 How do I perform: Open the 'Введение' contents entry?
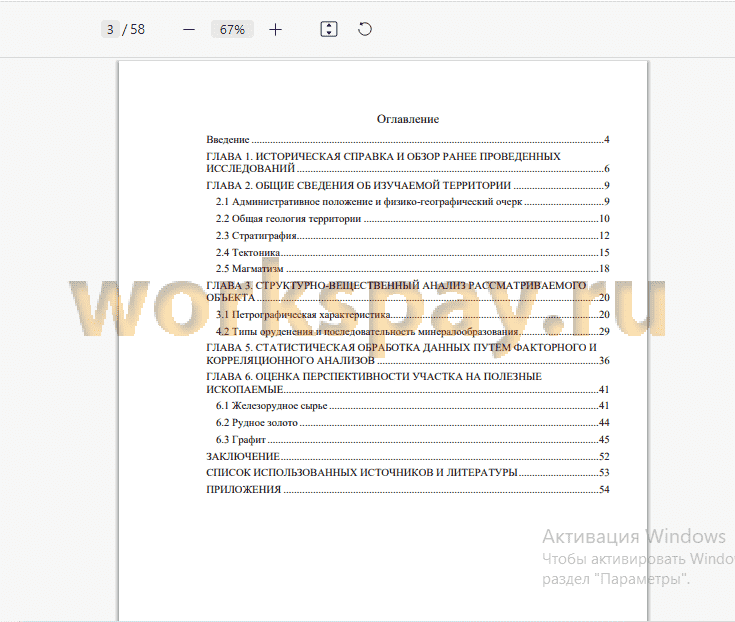pos(408,140)
